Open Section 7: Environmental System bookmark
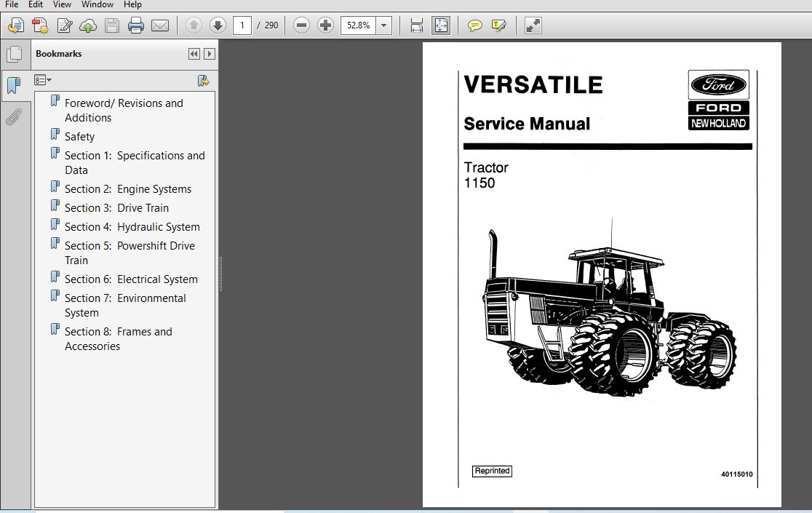Screen dimensions: 812x513 (125, 305)
